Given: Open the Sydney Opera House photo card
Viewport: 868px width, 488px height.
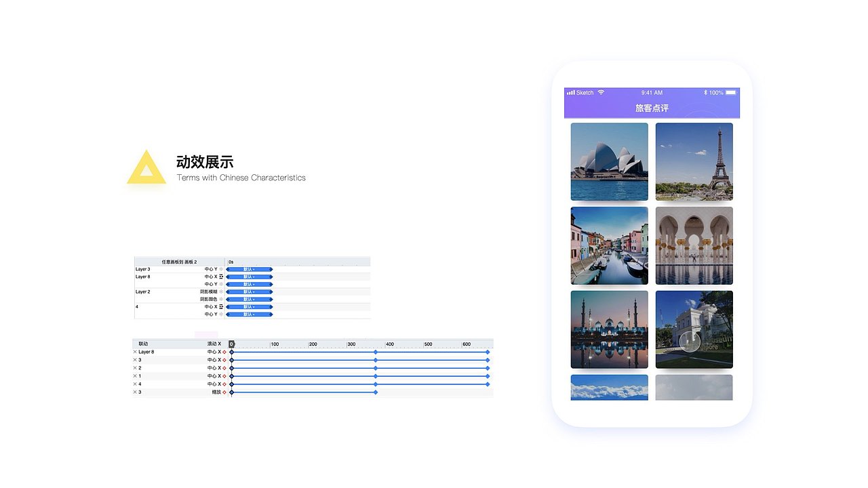Looking at the screenshot, I should [x=609, y=161].
